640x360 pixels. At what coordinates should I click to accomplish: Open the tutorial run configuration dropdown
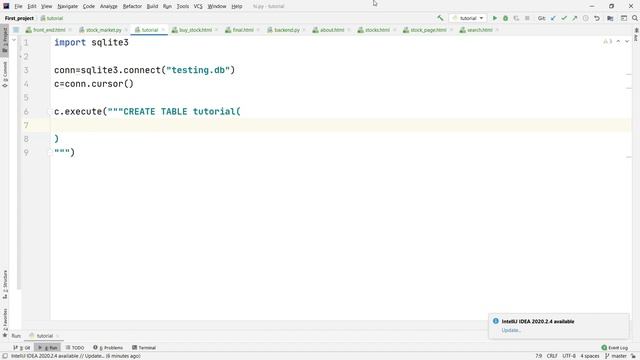(468, 18)
